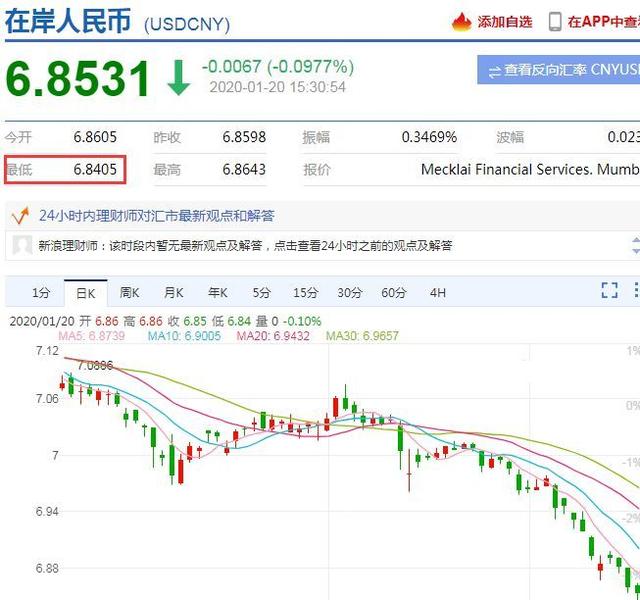Viewport: 640px width, 600px height.
Task: Click the chart arrow icon beside 24小时内理财师
Action: coord(20,216)
